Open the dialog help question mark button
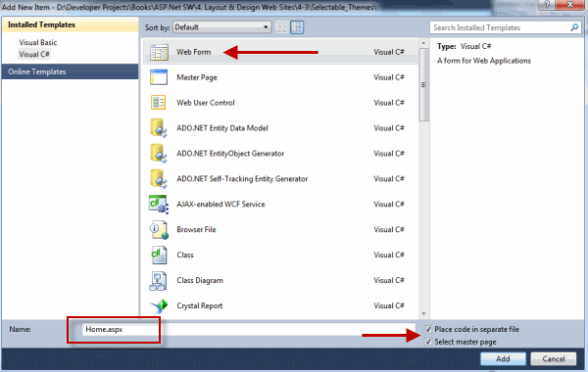588x372 pixels. pyautogui.click(x=547, y=4)
